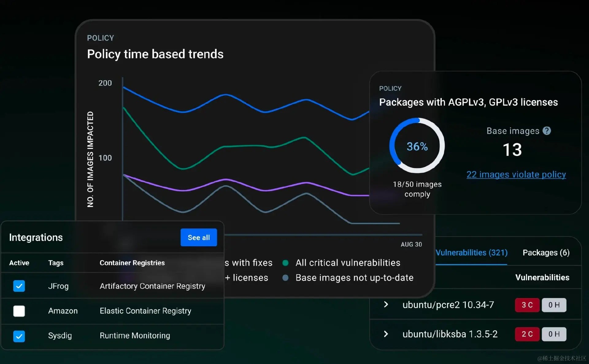Viewport: 589px width, 364px height.
Task: Click the 2 C critical badge for libksba
Action: pos(527,334)
